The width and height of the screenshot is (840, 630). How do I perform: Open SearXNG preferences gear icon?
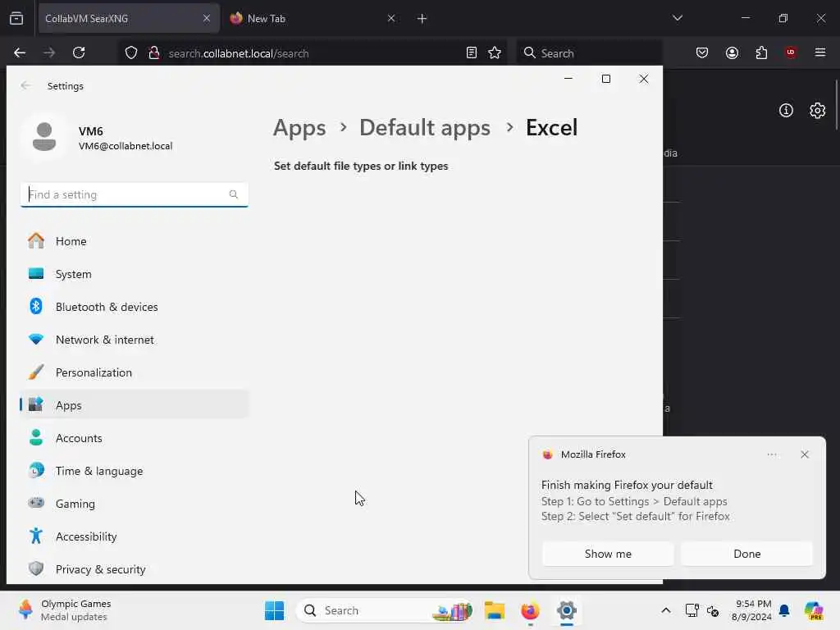tap(818, 111)
